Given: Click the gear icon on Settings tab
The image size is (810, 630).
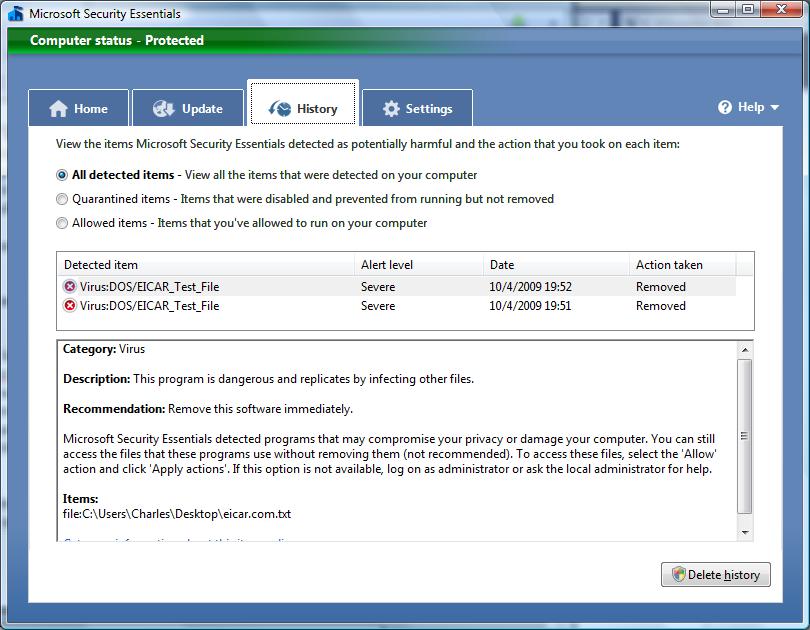Looking at the screenshot, I should coord(391,108).
